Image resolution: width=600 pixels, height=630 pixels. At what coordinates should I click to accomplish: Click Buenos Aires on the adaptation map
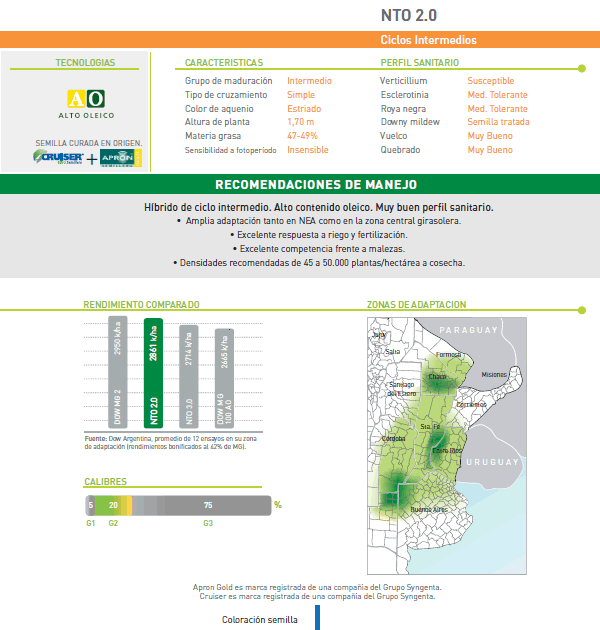point(429,509)
